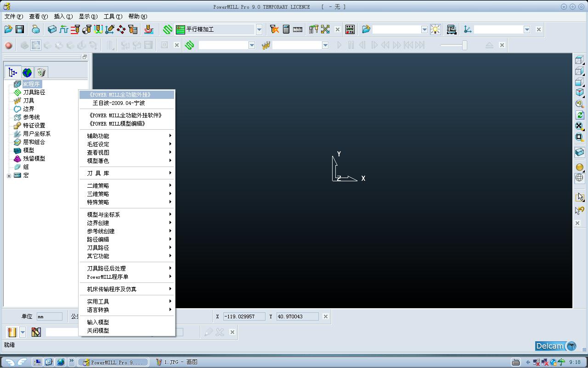
Task: Open the 查看(V) menu
Action: point(38,17)
